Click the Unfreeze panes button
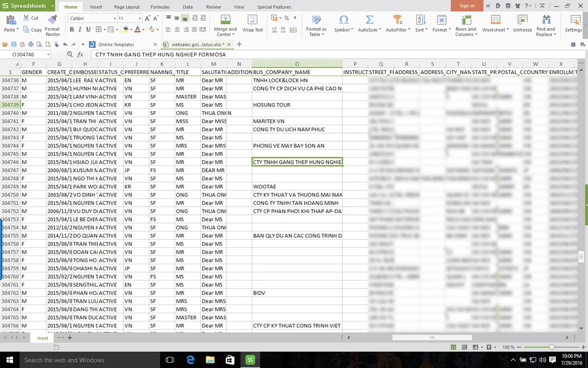This screenshot has width=588, height=368. 522,24
